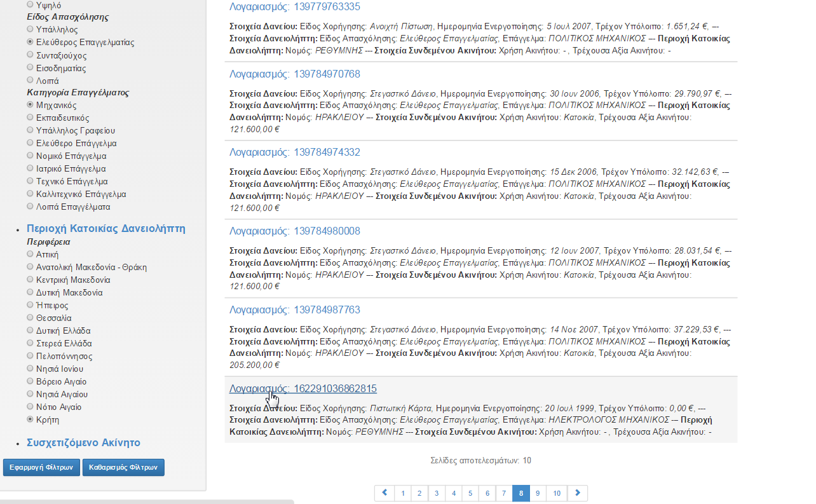Image resolution: width=816 pixels, height=504 pixels.
Task: Expand Περιοχή Κατοικίας Δανειολήπτη filter section
Action: [x=106, y=229]
